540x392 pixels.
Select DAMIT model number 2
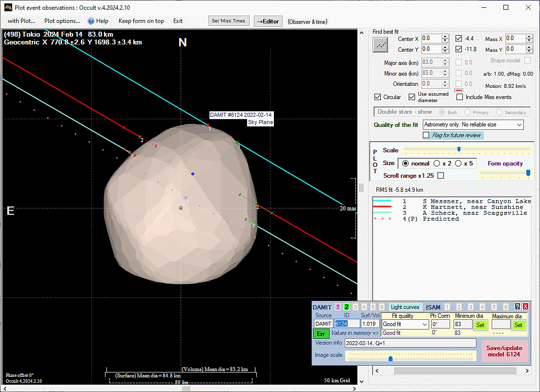347,307
